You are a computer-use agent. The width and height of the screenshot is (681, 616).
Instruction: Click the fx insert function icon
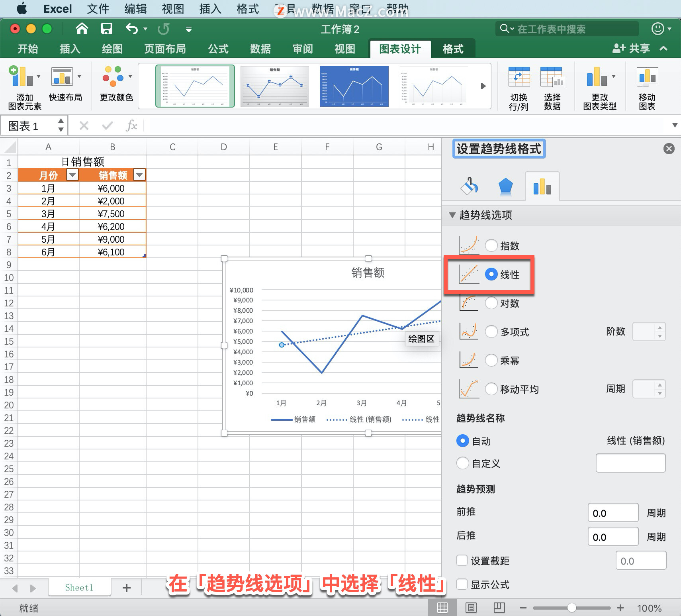[131, 126]
